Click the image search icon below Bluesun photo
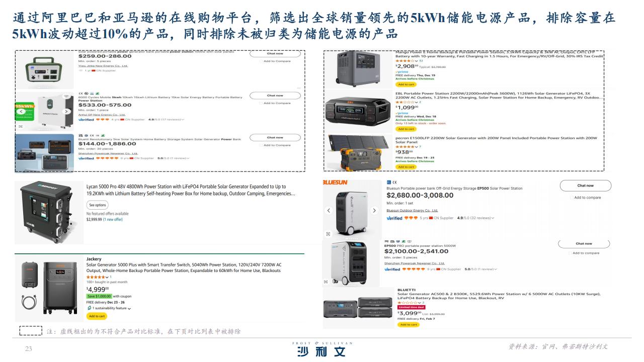Screen dimensions: 644x362 coord(329,234)
